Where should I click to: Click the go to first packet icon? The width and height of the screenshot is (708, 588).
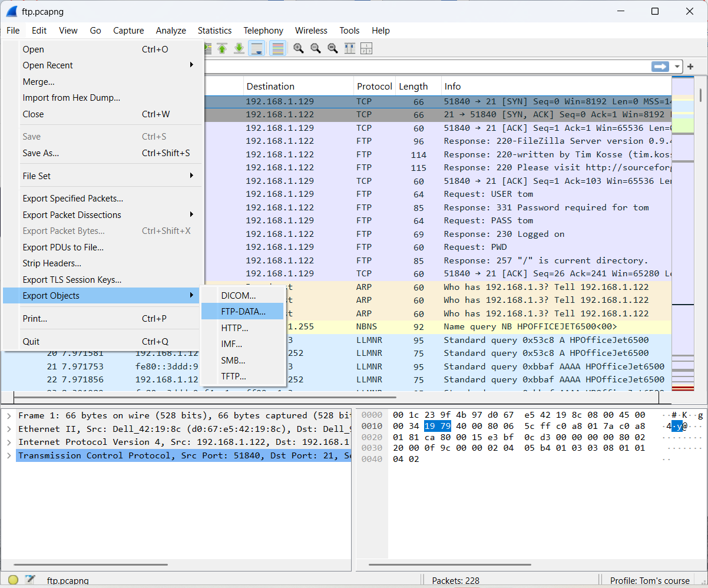pos(222,48)
